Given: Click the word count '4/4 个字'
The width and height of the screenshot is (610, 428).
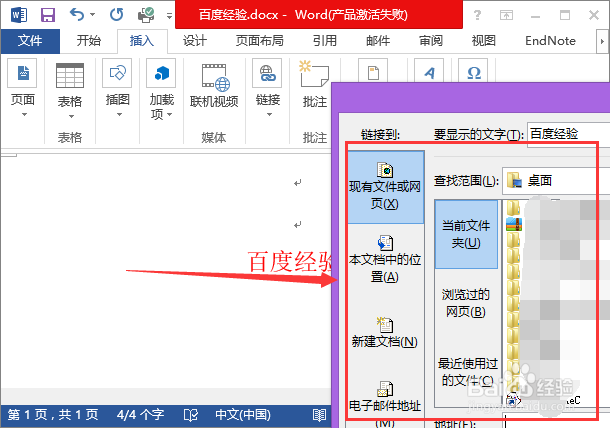Looking at the screenshot, I should click(x=140, y=415).
